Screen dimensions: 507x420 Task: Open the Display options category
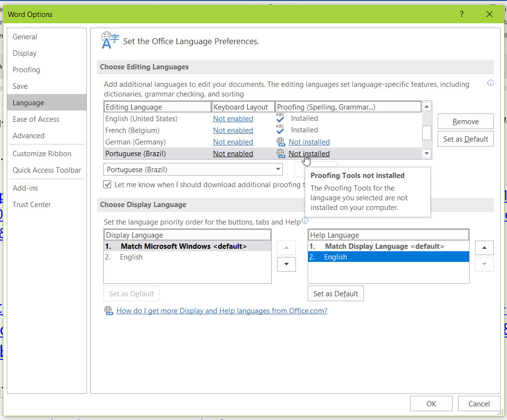point(47,53)
